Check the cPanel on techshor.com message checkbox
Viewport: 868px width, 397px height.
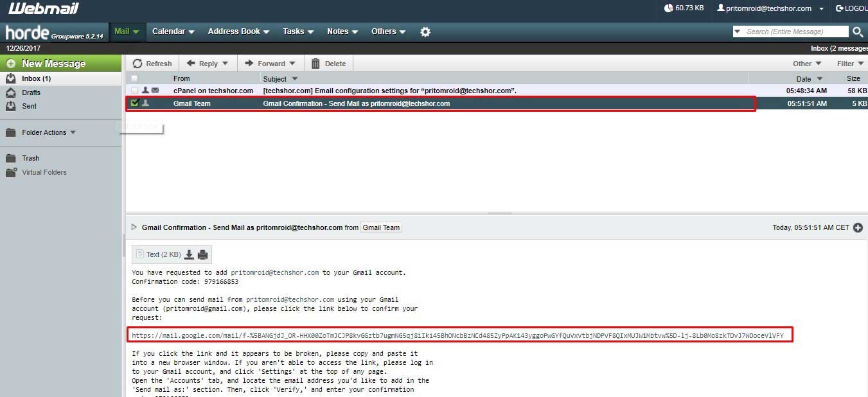click(135, 91)
